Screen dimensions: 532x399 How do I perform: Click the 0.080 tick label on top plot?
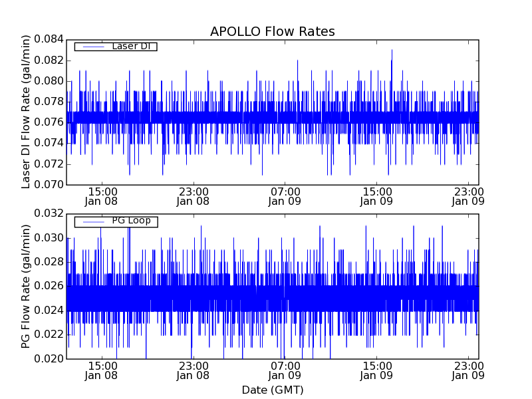coord(49,81)
